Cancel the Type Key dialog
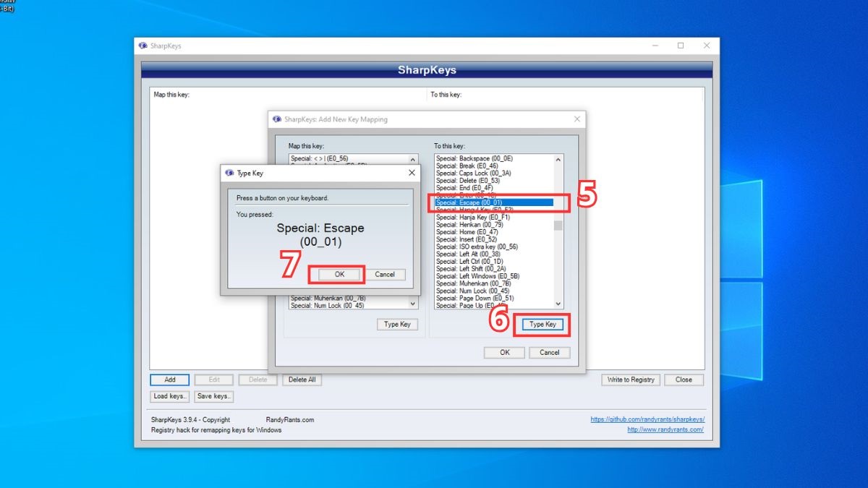 (385, 274)
